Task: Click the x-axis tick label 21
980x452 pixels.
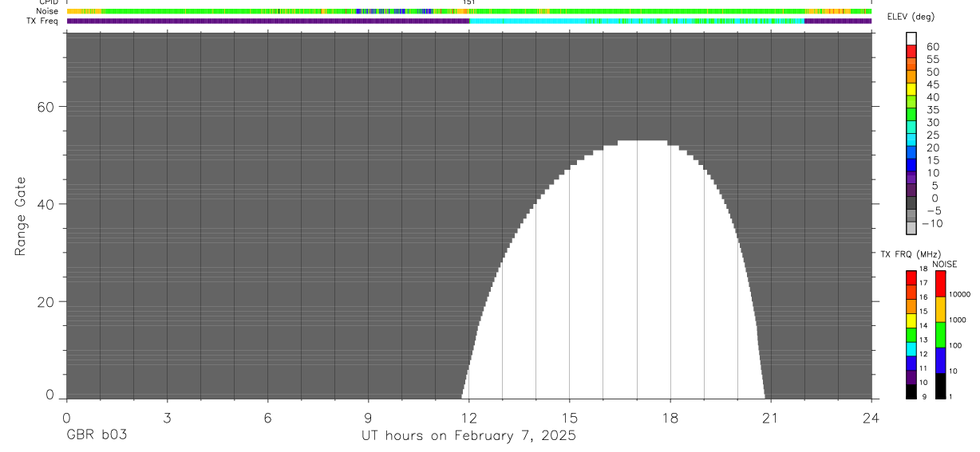Action: point(771,417)
